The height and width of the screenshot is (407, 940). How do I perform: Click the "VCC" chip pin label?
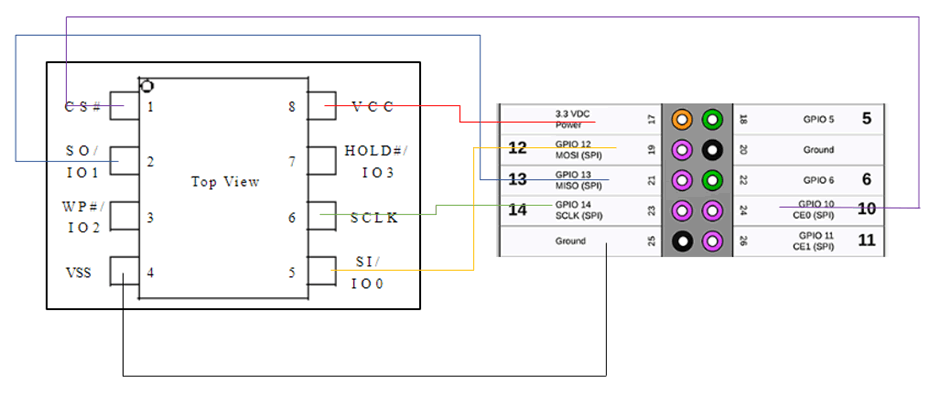(372, 107)
